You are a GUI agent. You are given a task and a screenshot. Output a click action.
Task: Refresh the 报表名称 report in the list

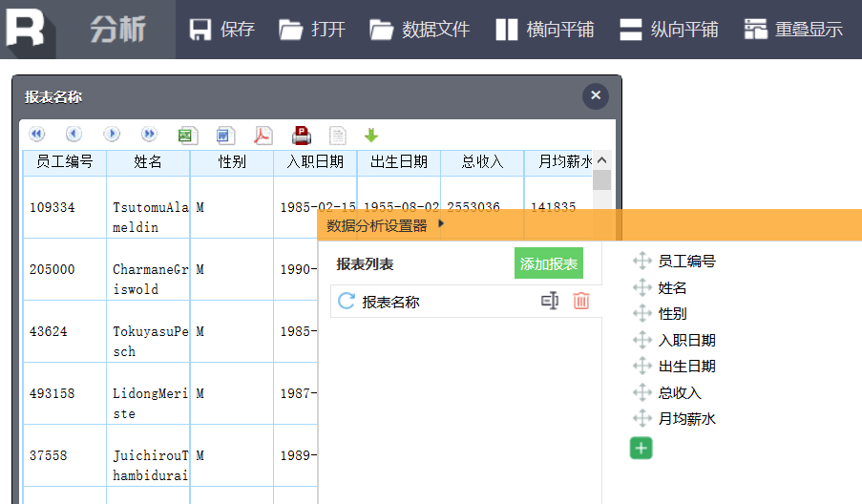(347, 302)
